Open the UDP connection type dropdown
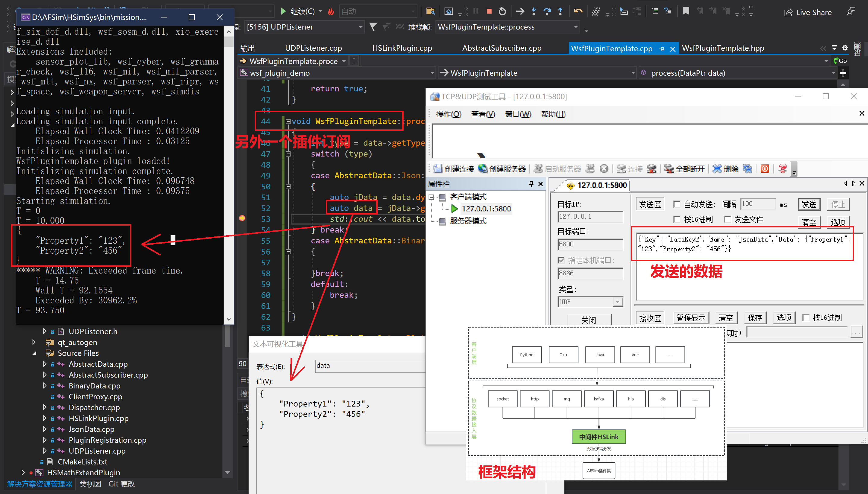This screenshot has width=868, height=494. point(617,302)
